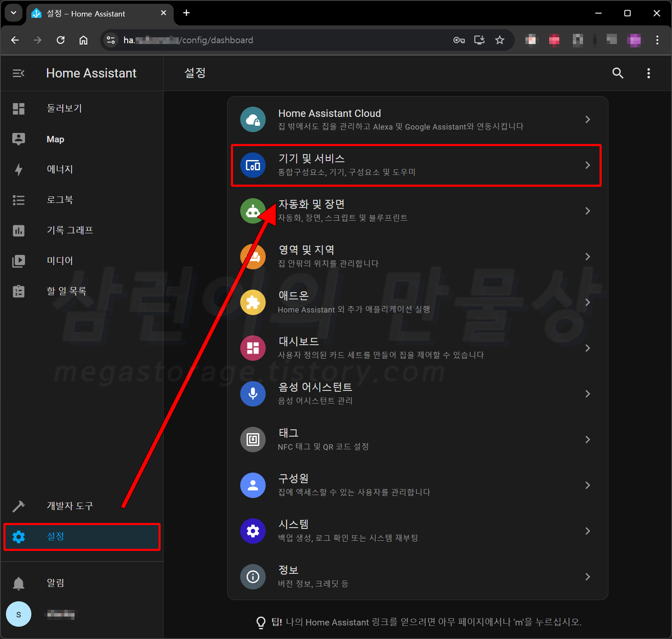The image size is (672, 639).
Task: Open the 할 일 목록 clipboard icon
Action: (19, 291)
